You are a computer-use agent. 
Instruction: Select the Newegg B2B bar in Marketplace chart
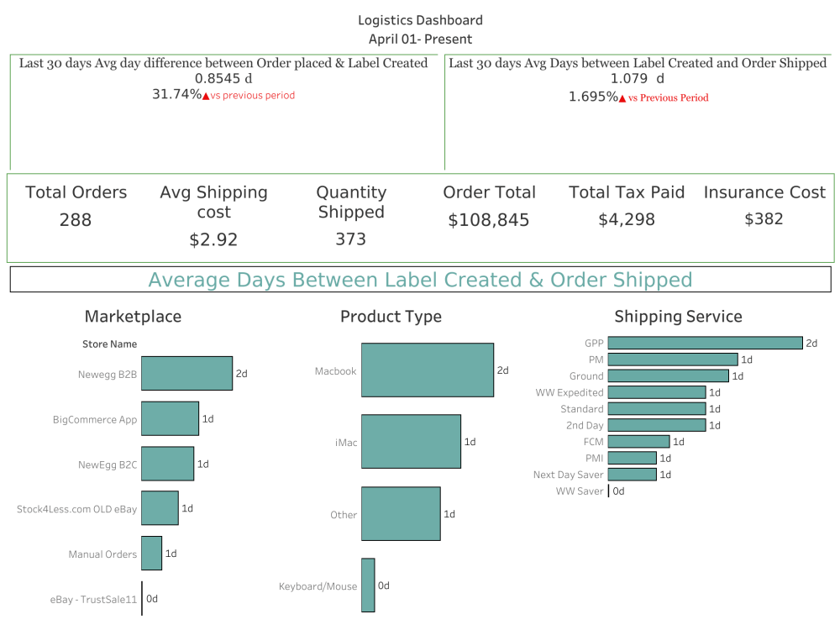[x=186, y=373]
